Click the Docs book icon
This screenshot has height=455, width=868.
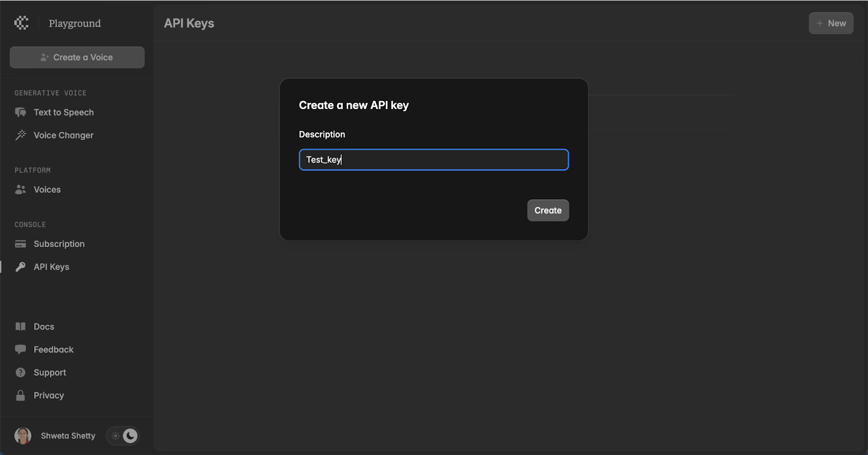coord(21,326)
